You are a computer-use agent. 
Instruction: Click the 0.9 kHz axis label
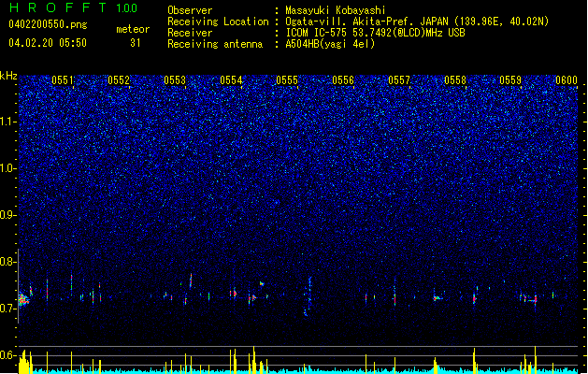7,215
